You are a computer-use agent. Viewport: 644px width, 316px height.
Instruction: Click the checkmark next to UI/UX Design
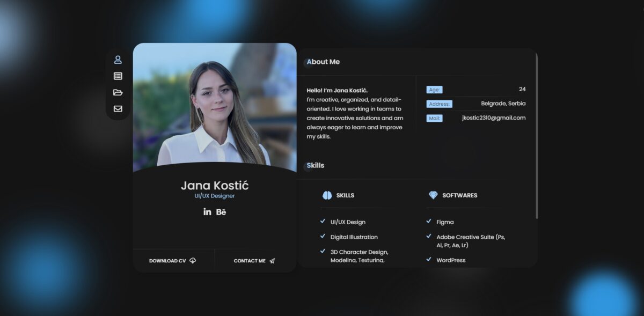click(323, 221)
